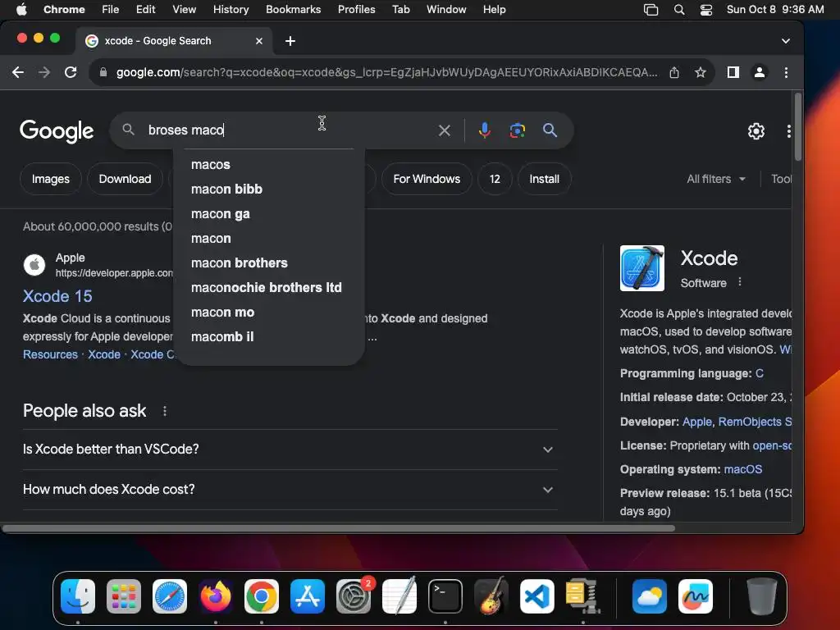Choose 'macon ga' from suggestions
840x630 pixels.
click(x=269, y=214)
